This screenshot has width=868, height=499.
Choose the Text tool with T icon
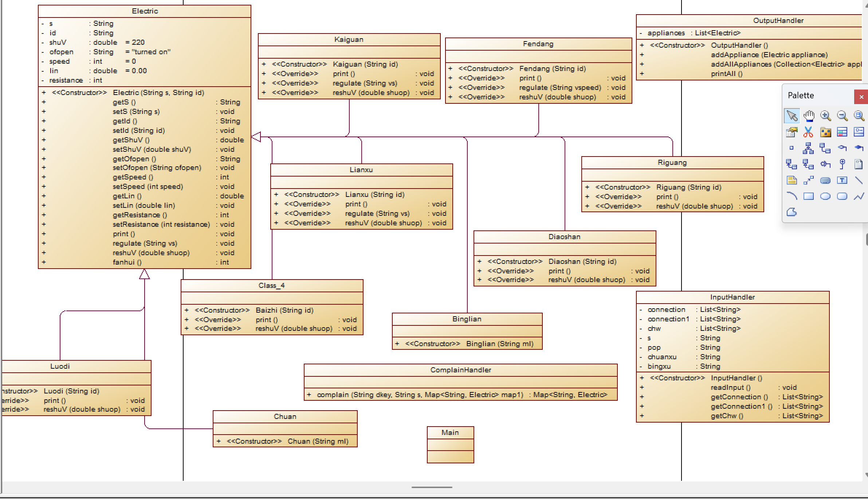[842, 180]
